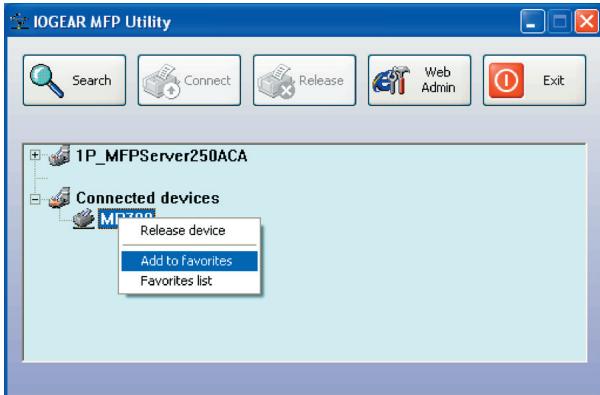600x395 pixels.
Task: Select the 1P_MFPServer250ACA server entry
Action: (x=161, y=156)
